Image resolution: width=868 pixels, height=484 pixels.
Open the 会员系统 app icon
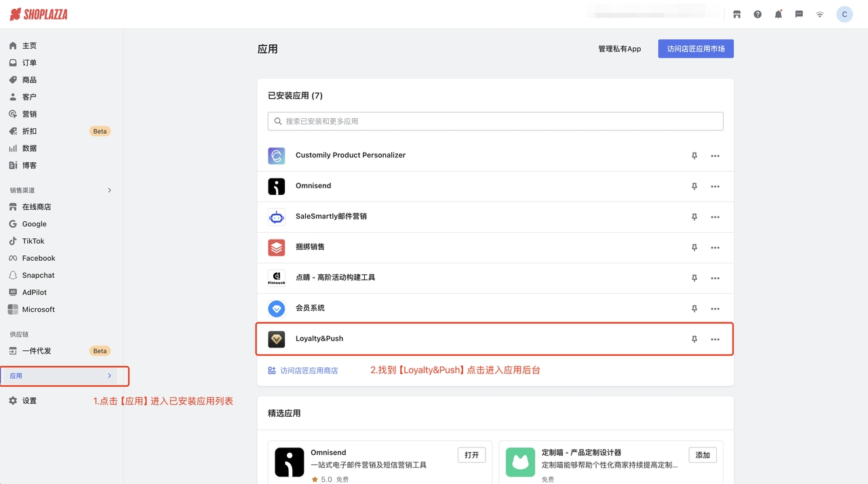277,308
